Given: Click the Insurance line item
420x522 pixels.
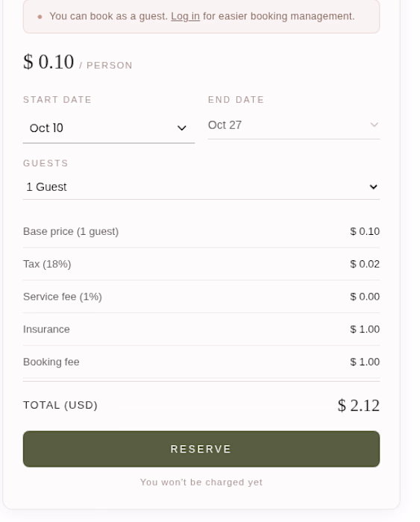Looking at the screenshot, I should pyautogui.click(x=201, y=330).
